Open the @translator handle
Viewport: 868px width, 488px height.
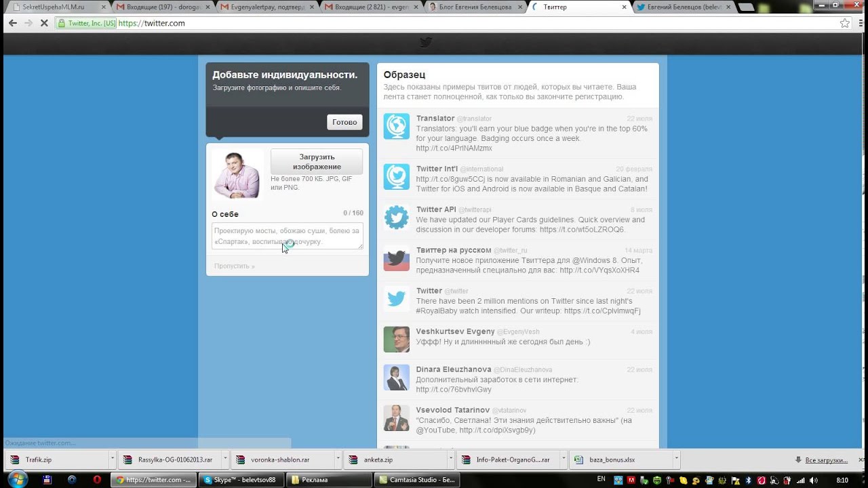coord(474,119)
